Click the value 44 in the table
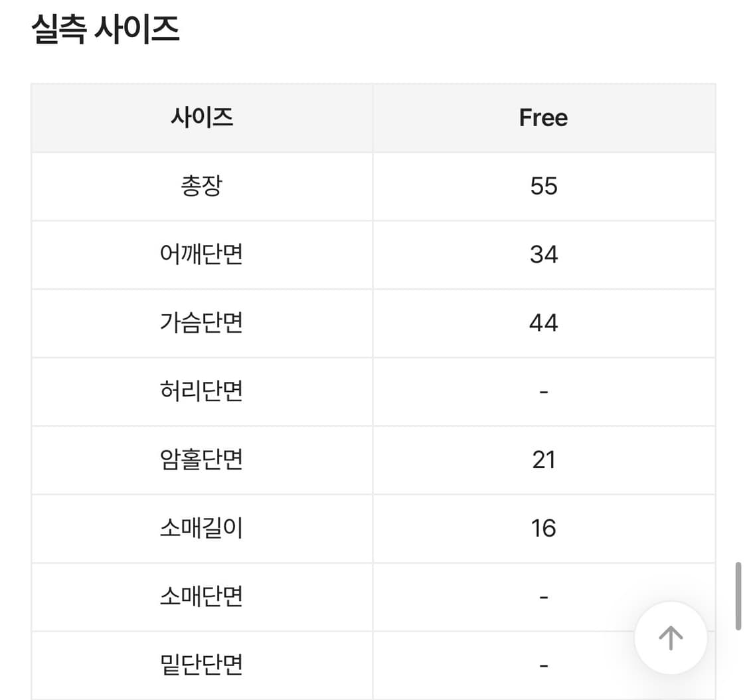 [543, 323]
